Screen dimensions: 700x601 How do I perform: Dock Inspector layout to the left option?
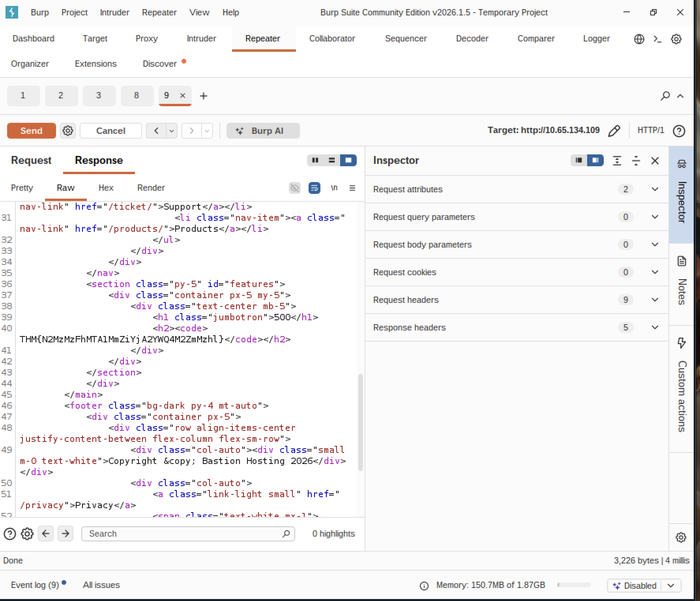[x=579, y=160]
